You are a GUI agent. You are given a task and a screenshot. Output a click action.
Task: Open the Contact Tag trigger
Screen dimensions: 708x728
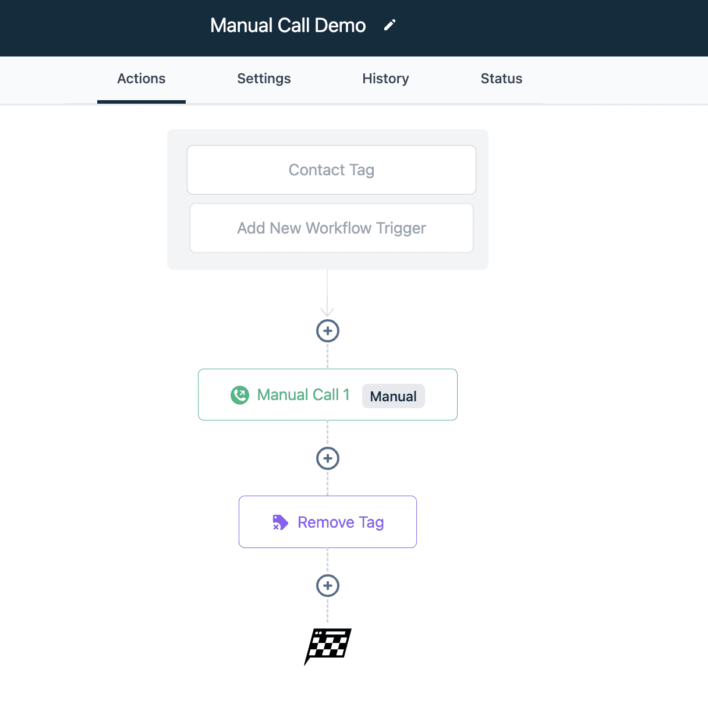(x=331, y=170)
